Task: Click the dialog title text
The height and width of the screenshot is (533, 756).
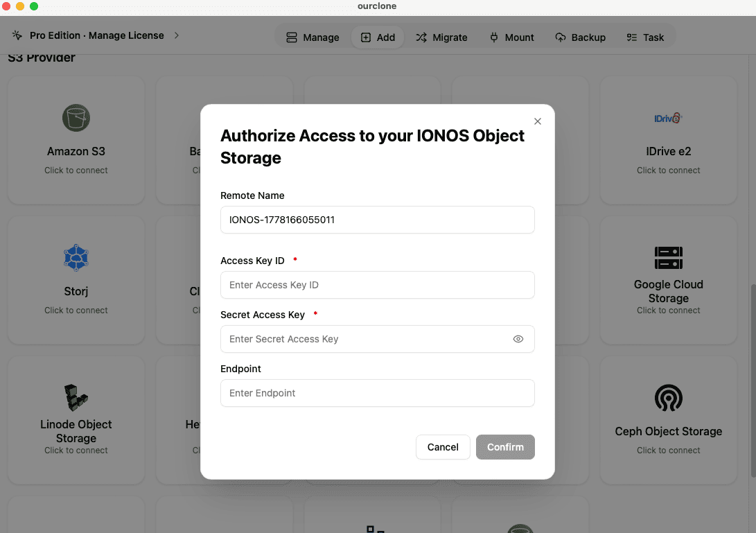Action: (372, 147)
